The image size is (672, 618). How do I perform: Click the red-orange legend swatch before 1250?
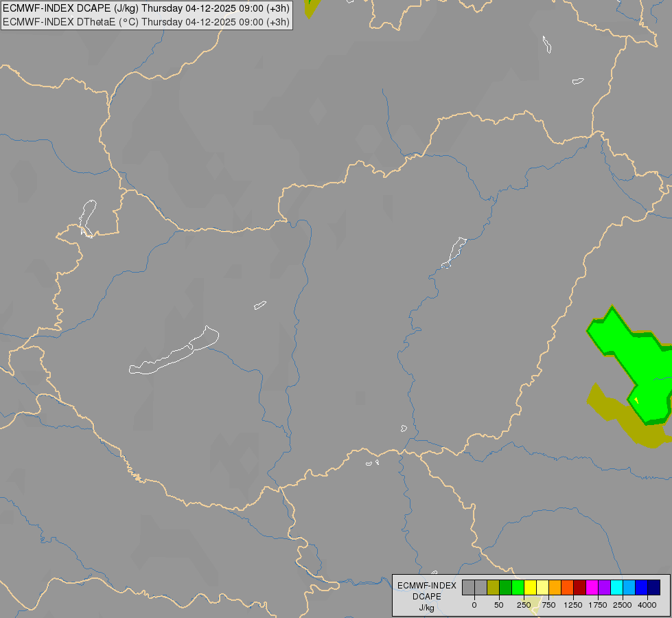pyautogui.click(x=568, y=588)
